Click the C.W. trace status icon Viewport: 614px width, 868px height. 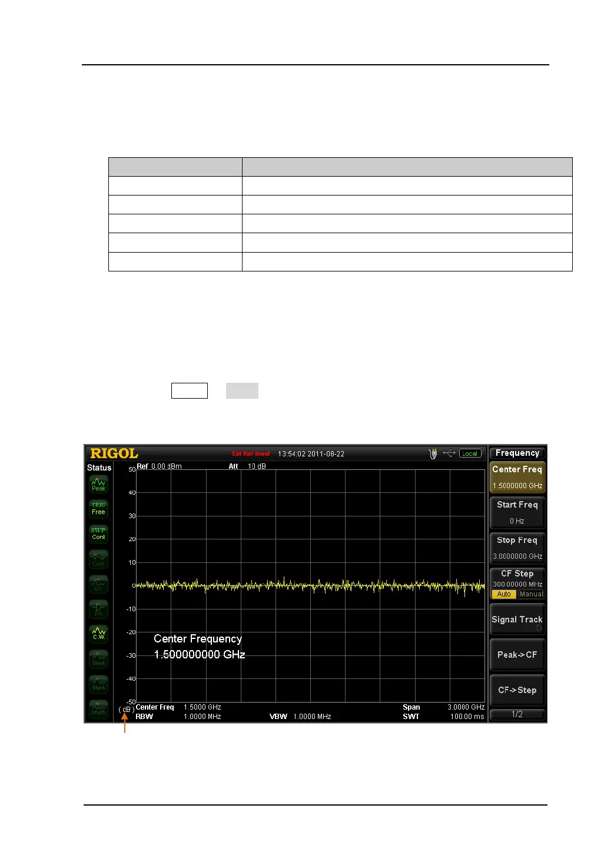(x=98, y=634)
